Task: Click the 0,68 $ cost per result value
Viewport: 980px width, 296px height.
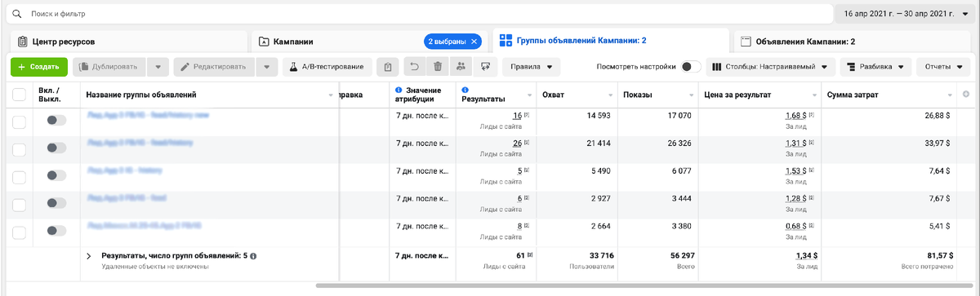Action: (x=796, y=226)
